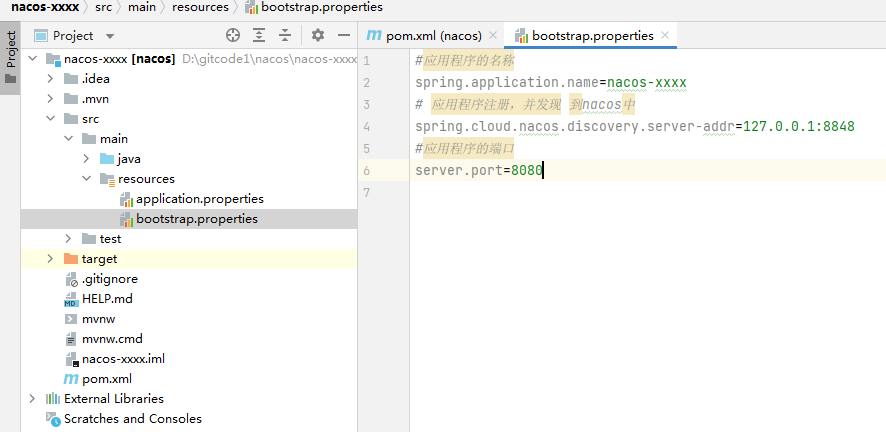Screen dimensions: 886x432
Task: Expand the target folder
Action: (50, 259)
